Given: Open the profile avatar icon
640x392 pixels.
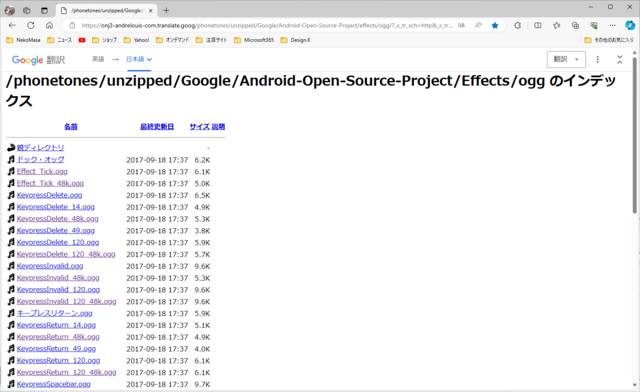Looking at the screenshot, I should point(9,11).
